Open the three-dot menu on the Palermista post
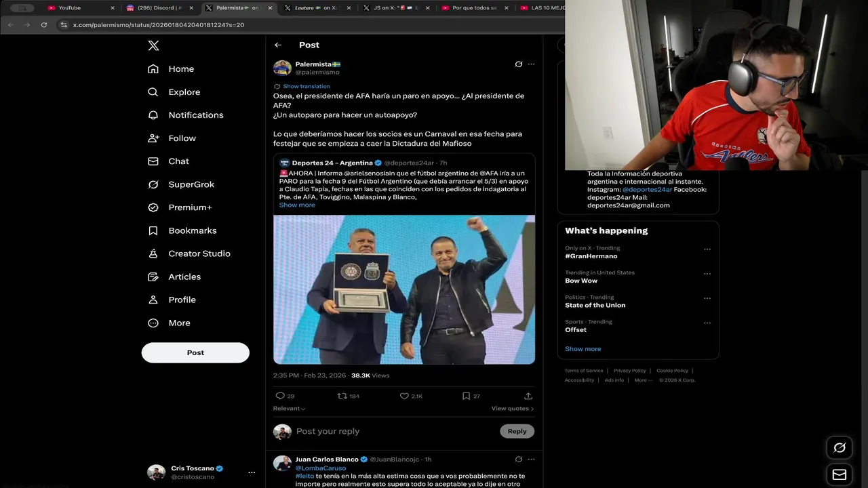 tap(531, 64)
